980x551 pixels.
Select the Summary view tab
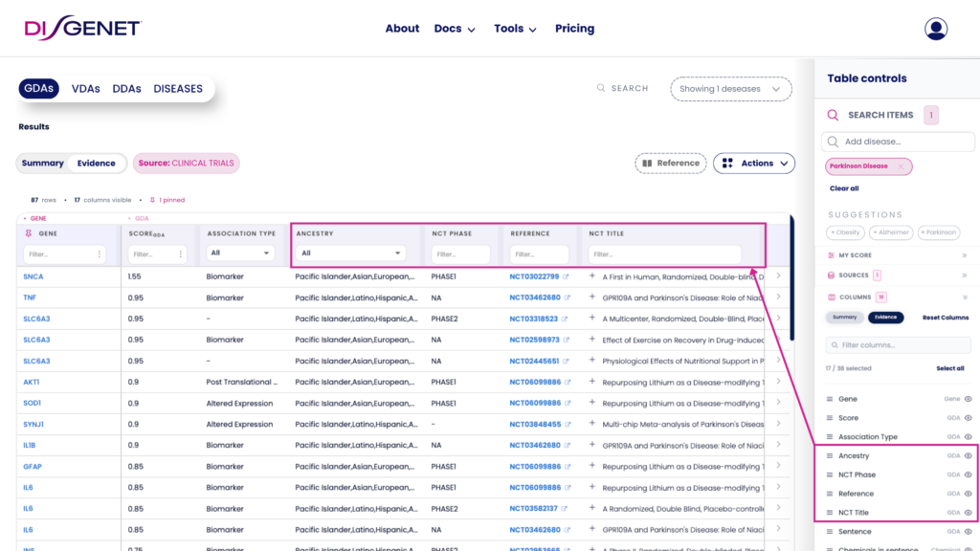coord(42,163)
